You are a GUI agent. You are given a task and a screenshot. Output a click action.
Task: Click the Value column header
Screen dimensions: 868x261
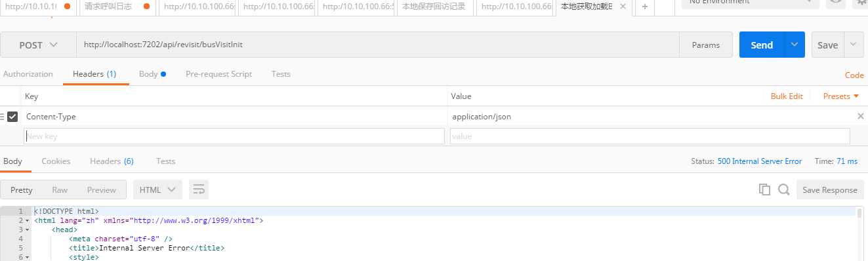click(461, 96)
